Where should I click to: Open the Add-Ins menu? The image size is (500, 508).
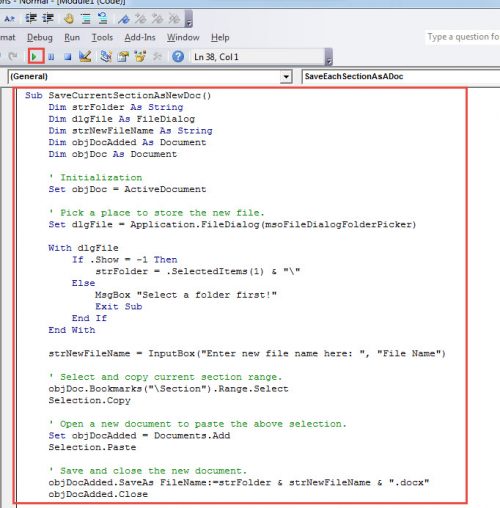(x=140, y=37)
